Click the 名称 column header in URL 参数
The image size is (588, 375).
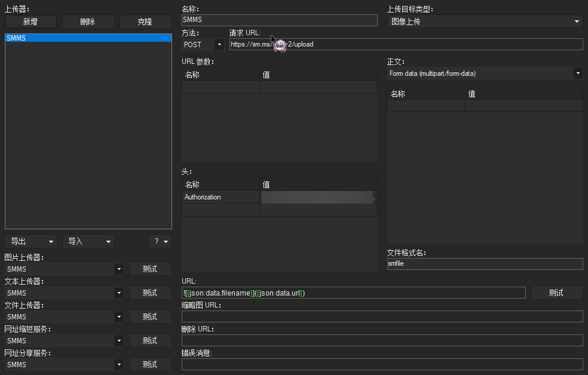tap(220, 75)
